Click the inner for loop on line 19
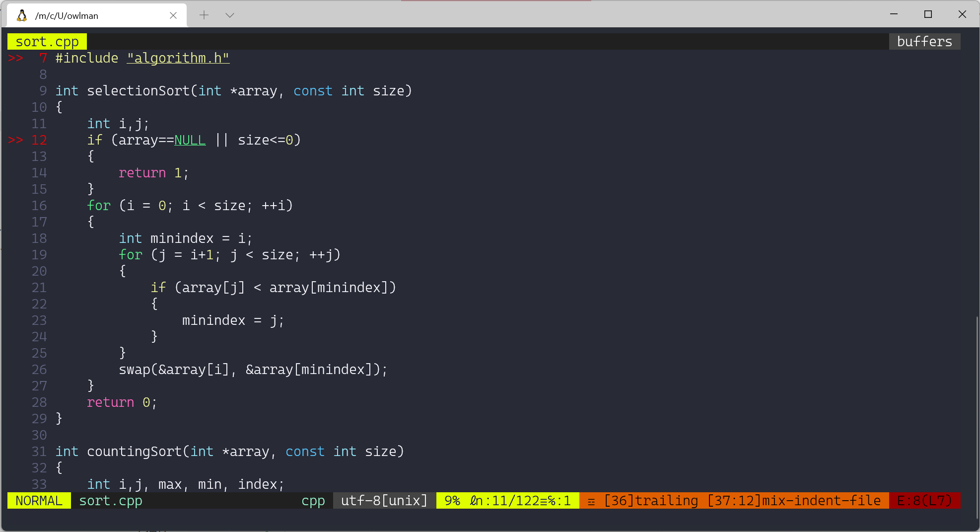 click(230, 255)
